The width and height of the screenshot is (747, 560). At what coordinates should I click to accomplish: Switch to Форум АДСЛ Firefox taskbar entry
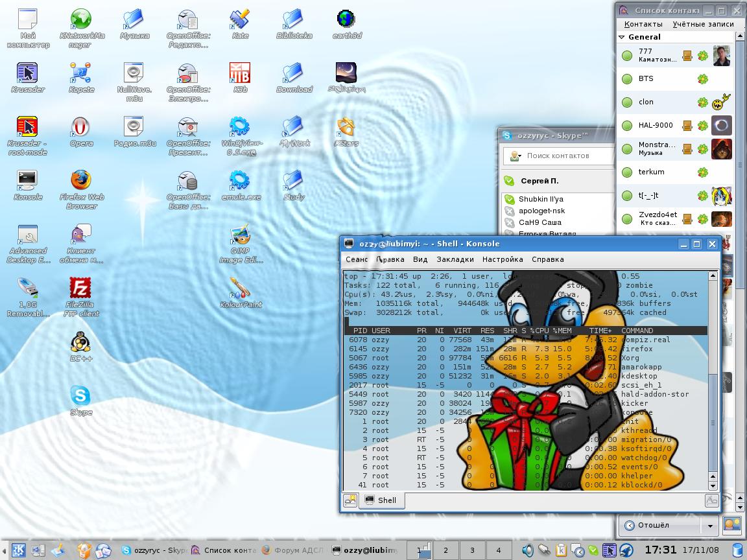tap(294, 550)
